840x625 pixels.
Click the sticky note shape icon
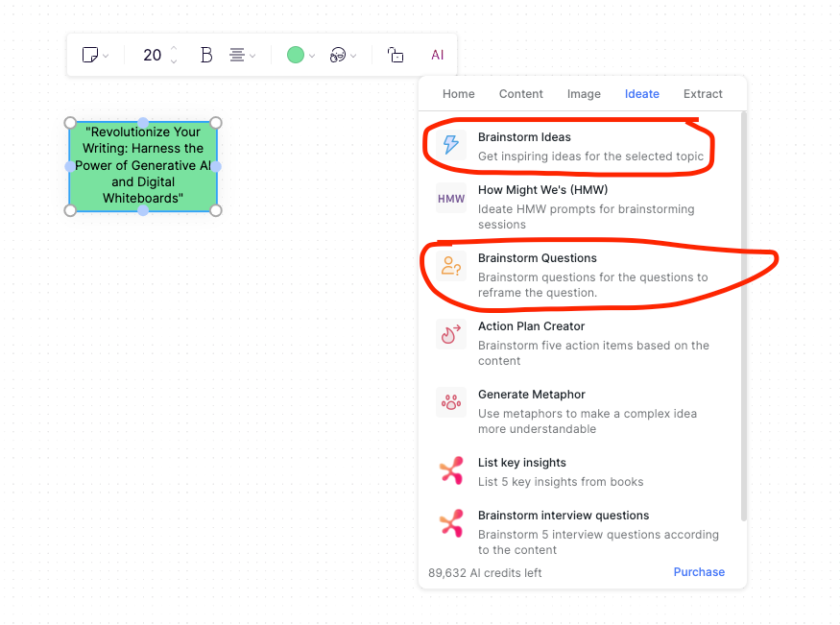click(x=90, y=55)
